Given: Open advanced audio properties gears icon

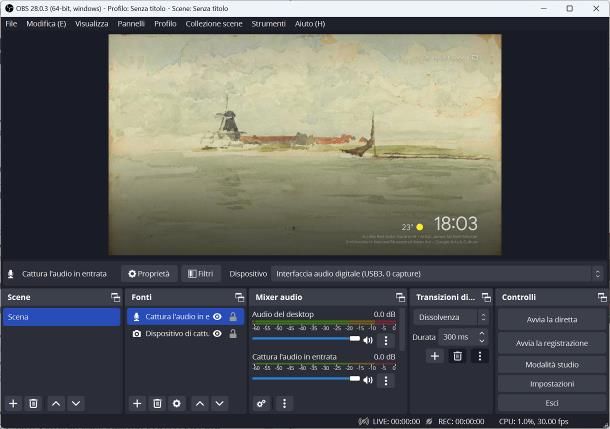Looking at the screenshot, I should (261, 403).
